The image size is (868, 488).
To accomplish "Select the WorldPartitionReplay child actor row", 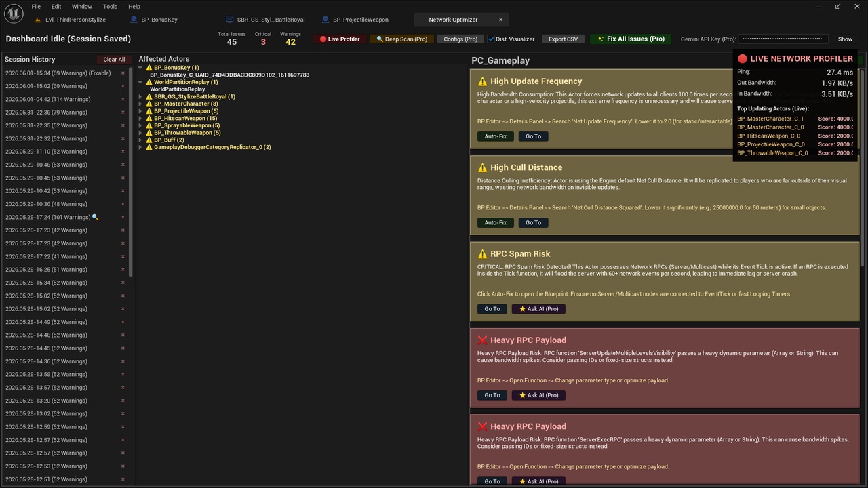I will [x=178, y=89].
